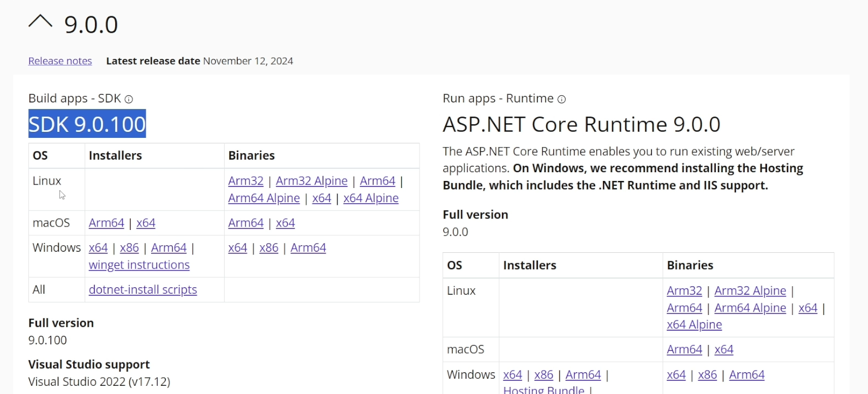Download Runtime Linux x64 binary

808,308
